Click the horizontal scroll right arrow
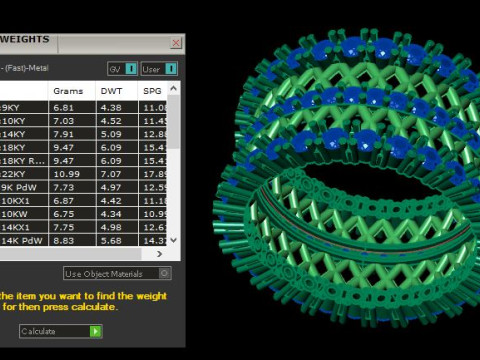Screen dimensions: 480x360 click(x=159, y=254)
